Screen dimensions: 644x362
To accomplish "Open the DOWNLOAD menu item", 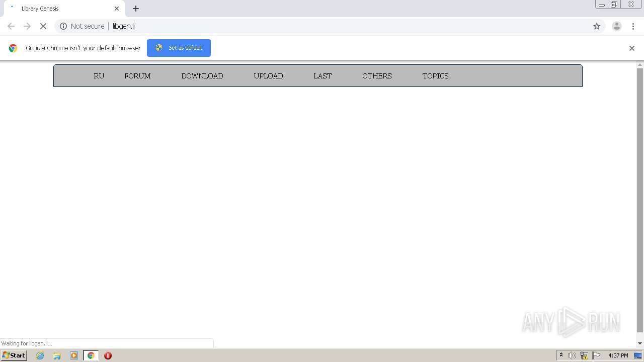I will point(202,76).
